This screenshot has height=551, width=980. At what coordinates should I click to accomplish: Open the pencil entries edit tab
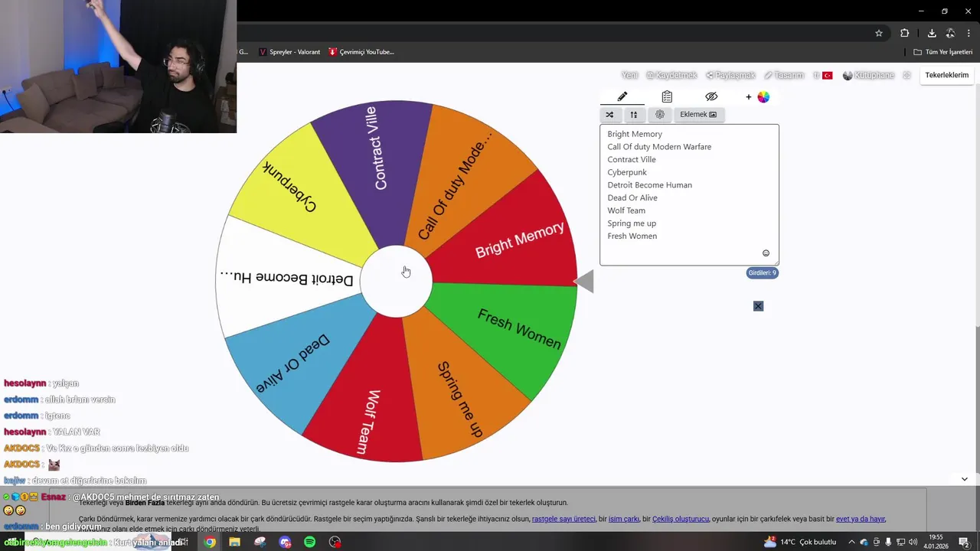point(622,96)
